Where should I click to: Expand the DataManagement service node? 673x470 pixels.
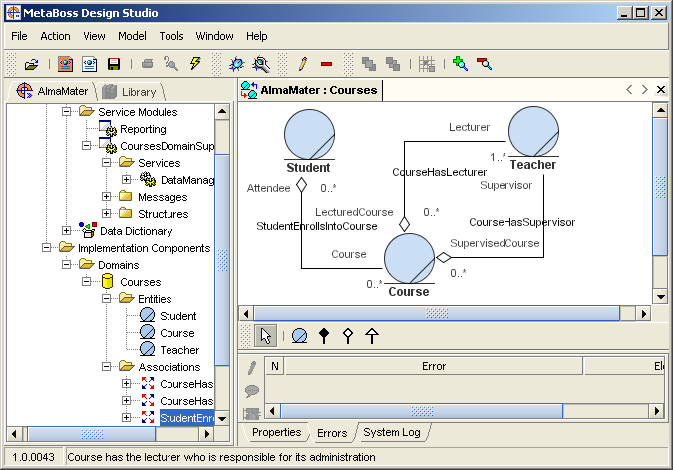pyautogui.click(x=127, y=179)
